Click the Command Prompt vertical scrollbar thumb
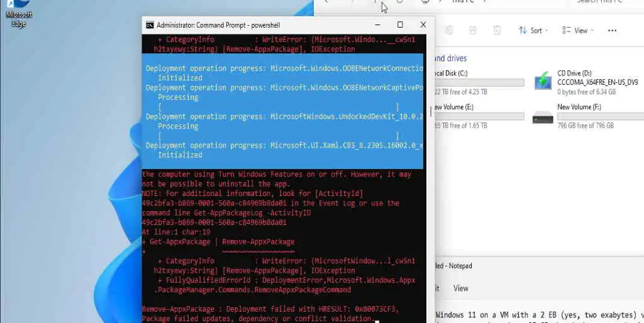 pyautogui.click(x=430, y=112)
